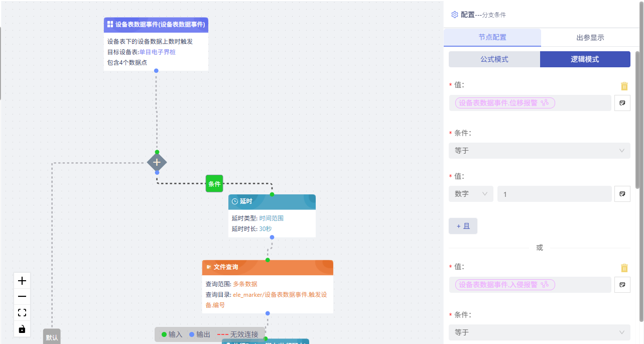Viewport: 644px width, 344px height.
Task: Click the gray 默认 branch label
Action: pyautogui.click(x=52, y=336)
